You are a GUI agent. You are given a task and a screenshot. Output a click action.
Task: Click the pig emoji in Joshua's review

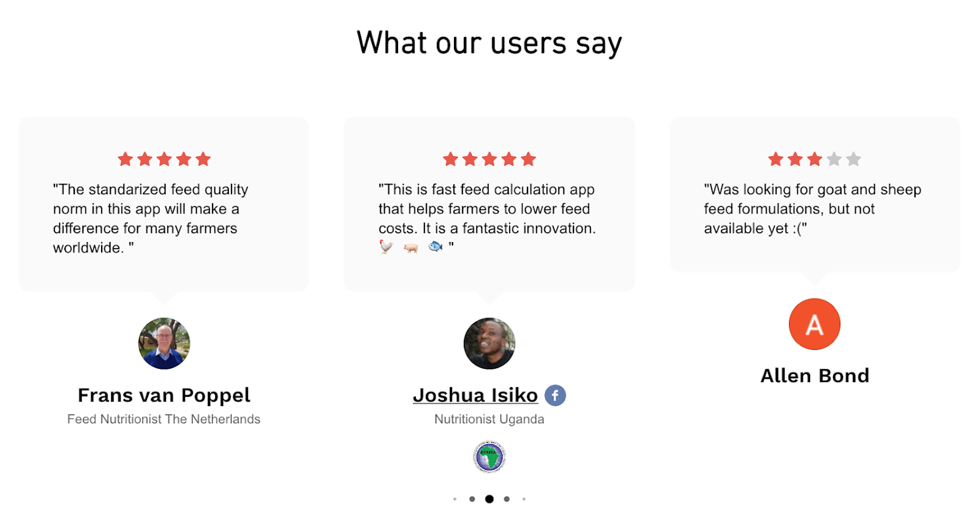coord(411,246)
